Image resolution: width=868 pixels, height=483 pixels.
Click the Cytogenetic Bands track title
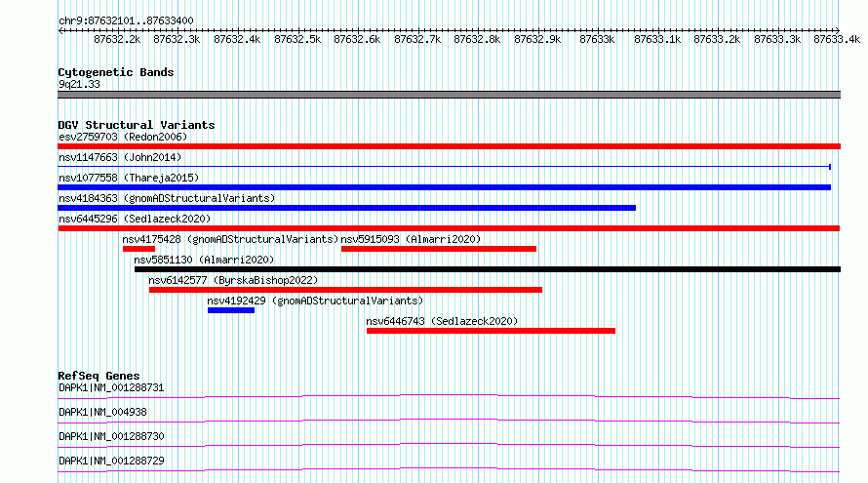pos(116,72)
